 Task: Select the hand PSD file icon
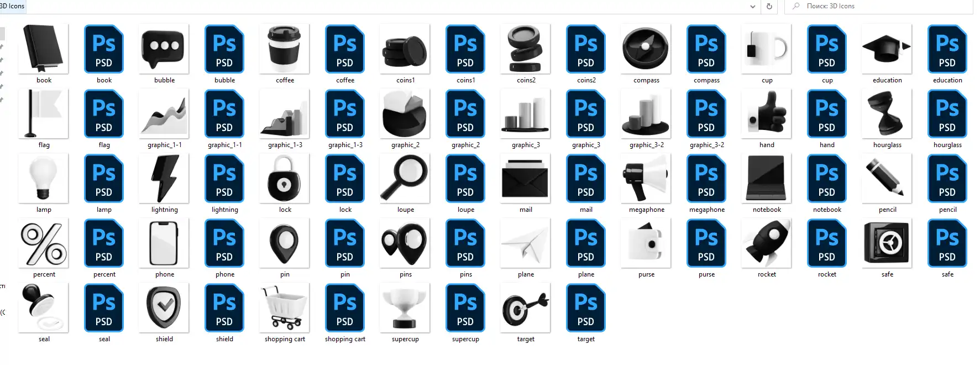pyautogui.click(x=827, y=113)
